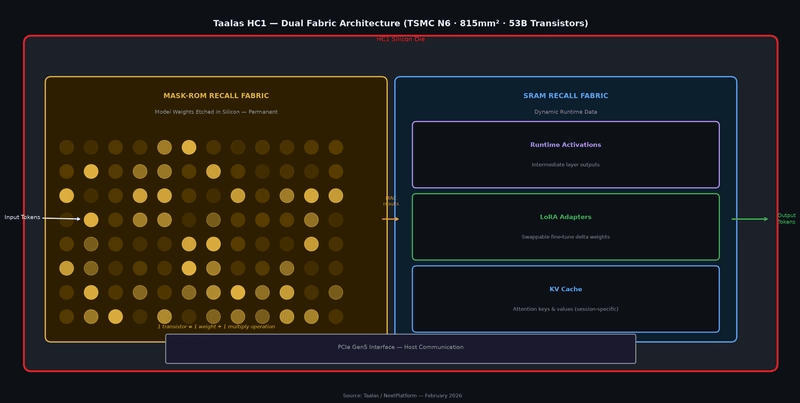Click the 'Input Tokens' label
800x403 pixels.
coord(22,217)
